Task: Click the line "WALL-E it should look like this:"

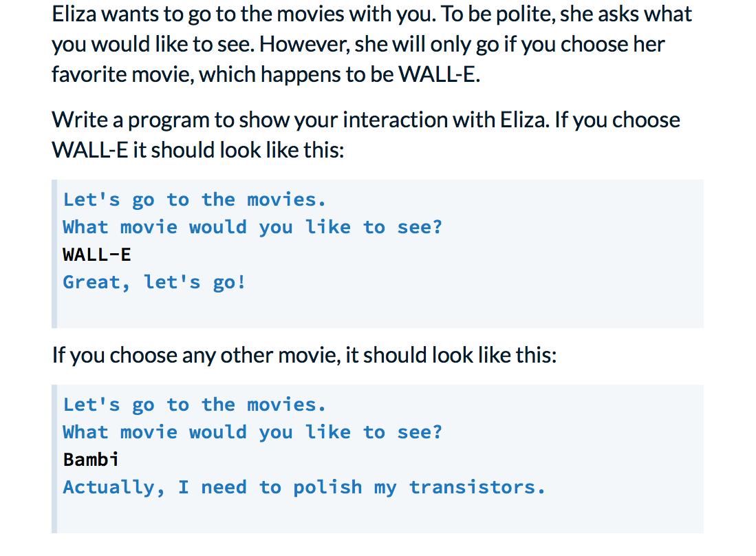Action: (x=197, y=149)
